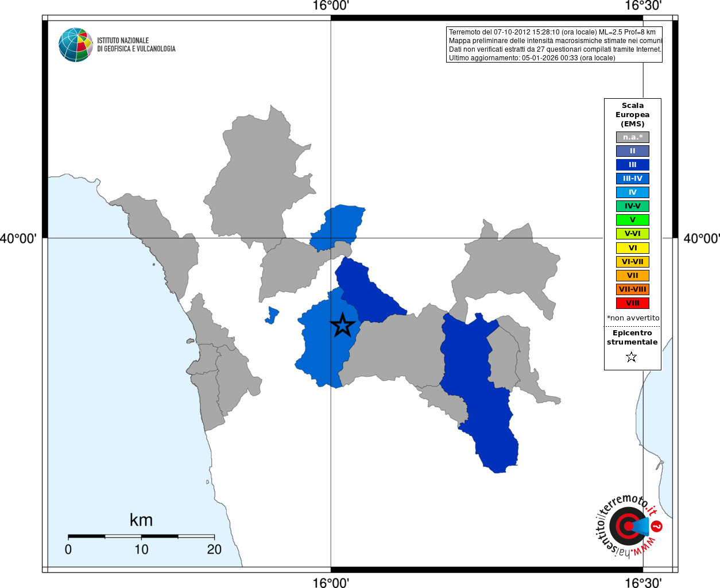Select the intensity II legend swatch
720x588 pixels.
click(x=633, y=151)
